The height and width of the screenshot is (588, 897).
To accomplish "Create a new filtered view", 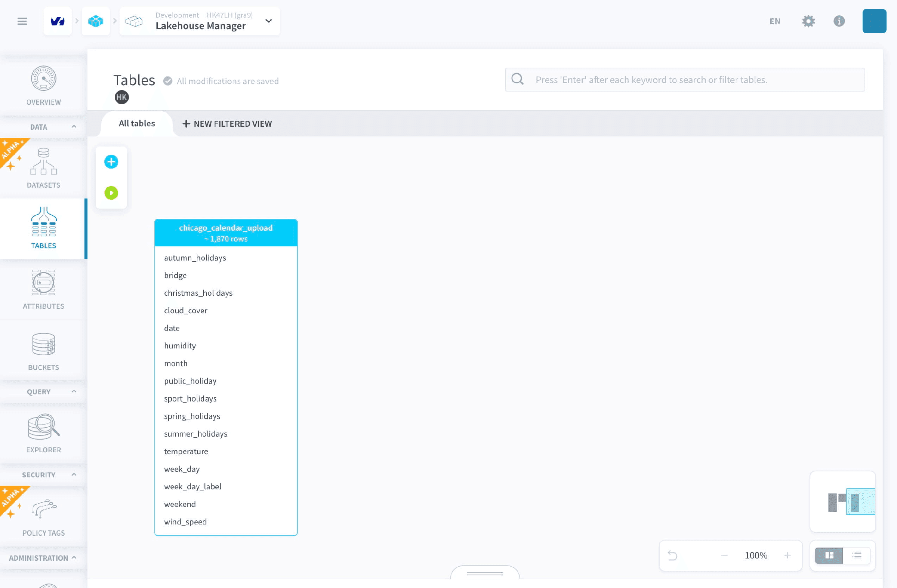I will [x=227, y=124].
